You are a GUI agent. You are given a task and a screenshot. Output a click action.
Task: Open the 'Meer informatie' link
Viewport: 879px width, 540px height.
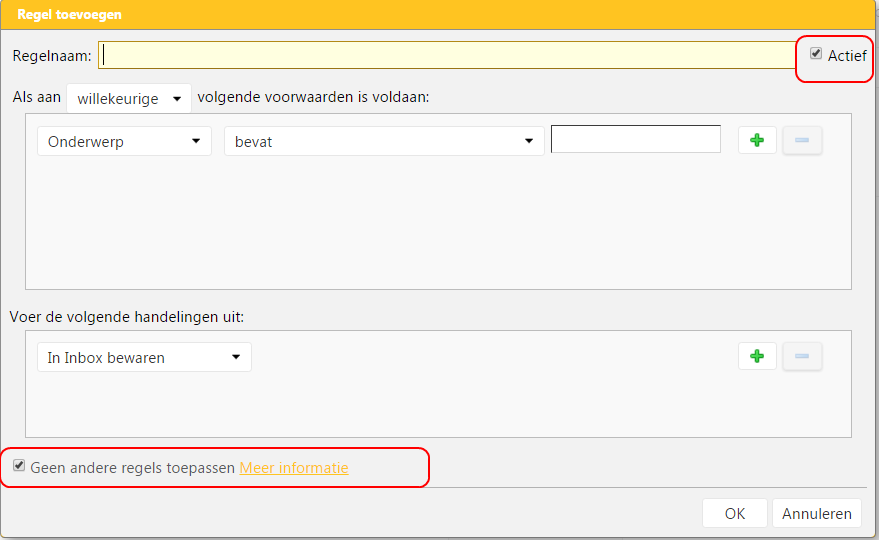(x=294, y=467)
